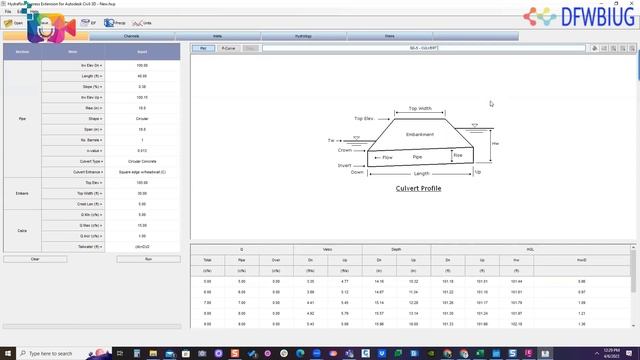Click the results table scroll-down arrow
Viewport: 640px width, 360px height.
[633, 325]
